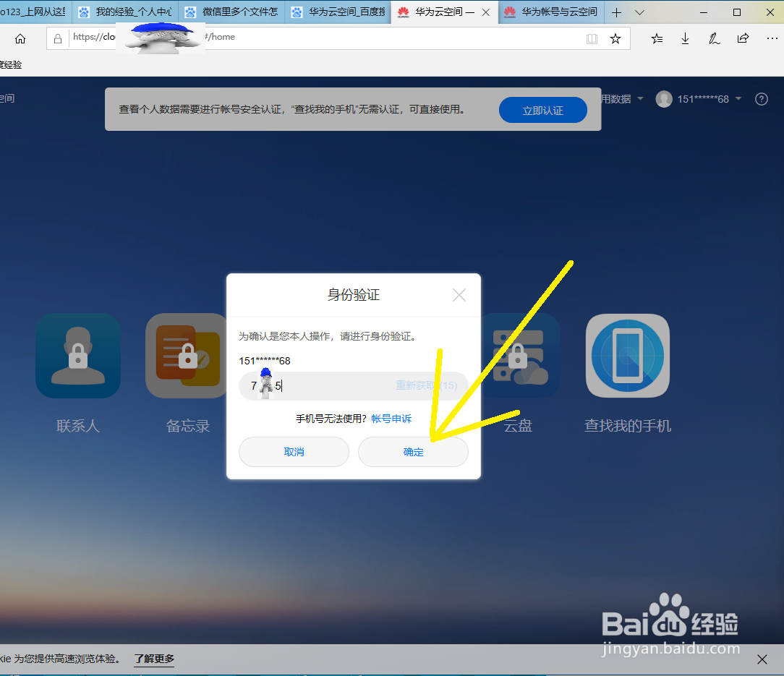Screen dimensions: 784x676
Task: Click the 备忘录 label text
Action: click(188, 426)
